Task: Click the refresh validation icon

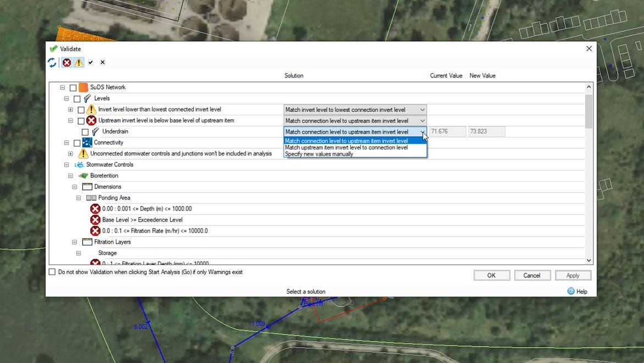Action: [x=52, y=63]
